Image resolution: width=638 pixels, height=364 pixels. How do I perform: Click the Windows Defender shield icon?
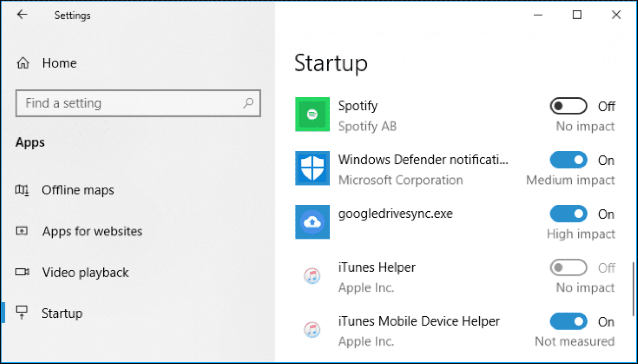pos(313,169)
